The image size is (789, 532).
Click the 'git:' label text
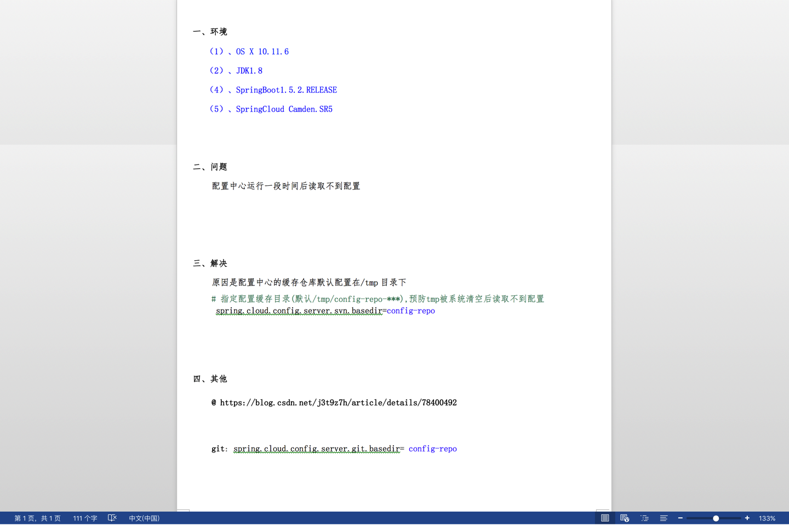[219, 449]
